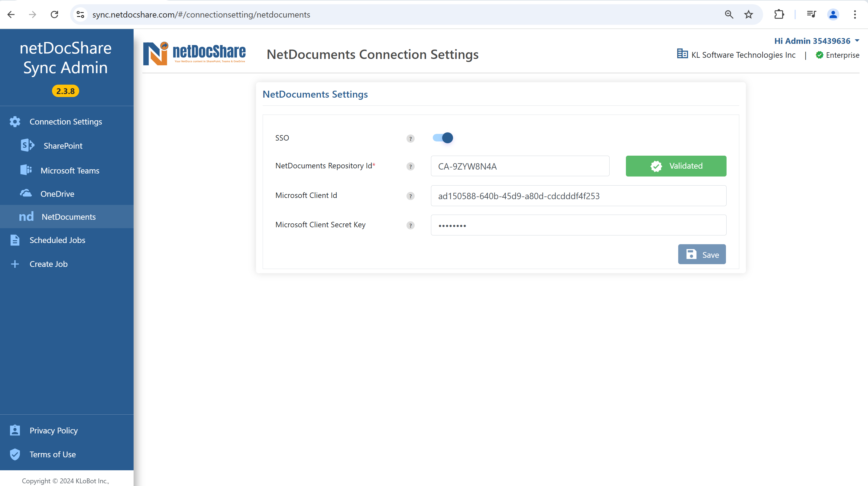The width and height of the screenshot is (868, 486).
Task: Click the 2.3.8 version badge
Action: coord(65,91)
